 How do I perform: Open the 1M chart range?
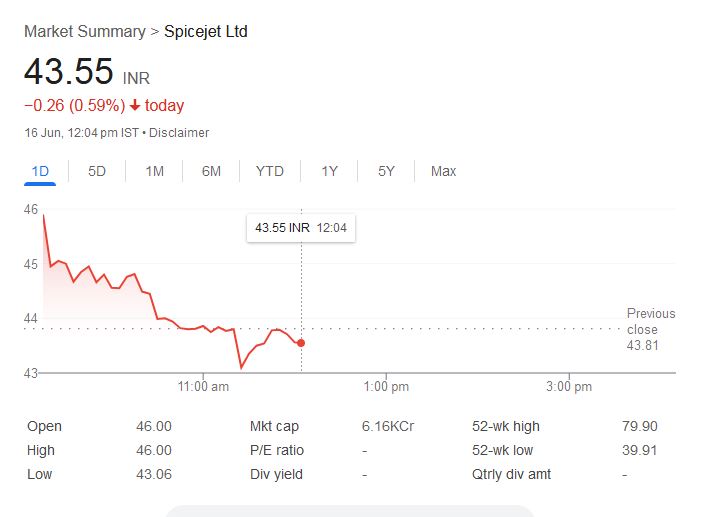[x=154, y=171]
